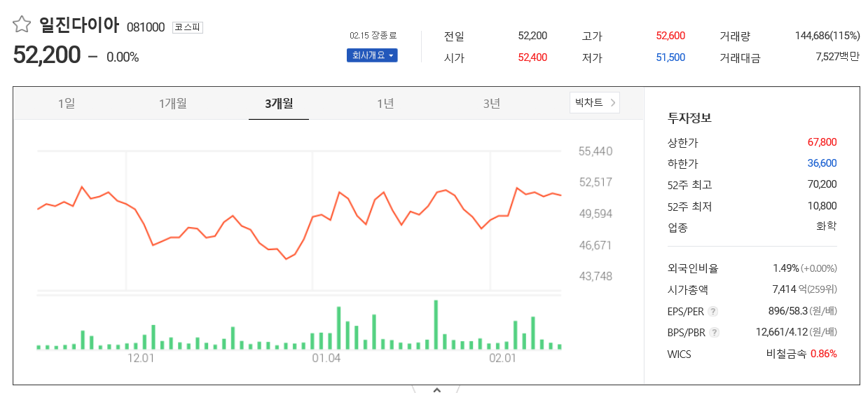Screen dimensions: 868x393
Task: Click the stock name 일진다이아
Action: tap(79, 26)
